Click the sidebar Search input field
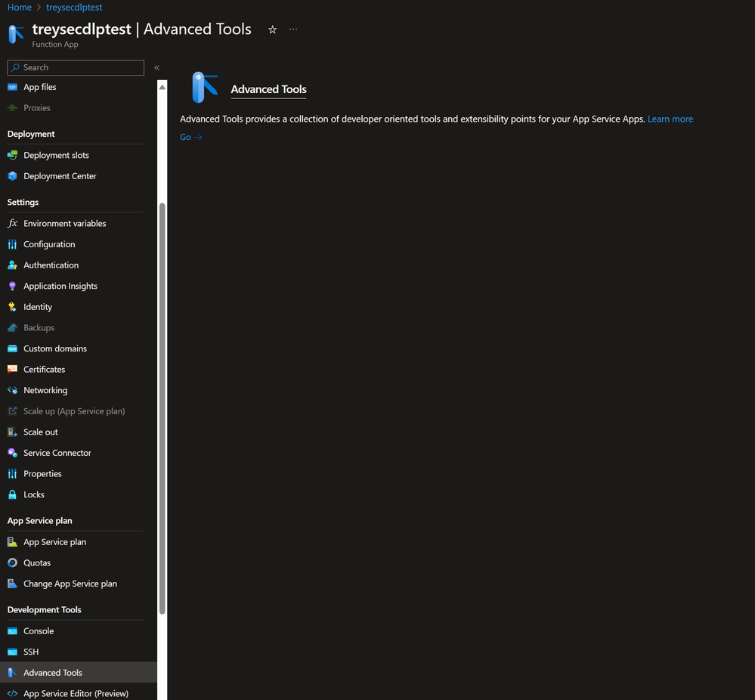The width and height of the screenshot is (755, 700). point(76,68)
